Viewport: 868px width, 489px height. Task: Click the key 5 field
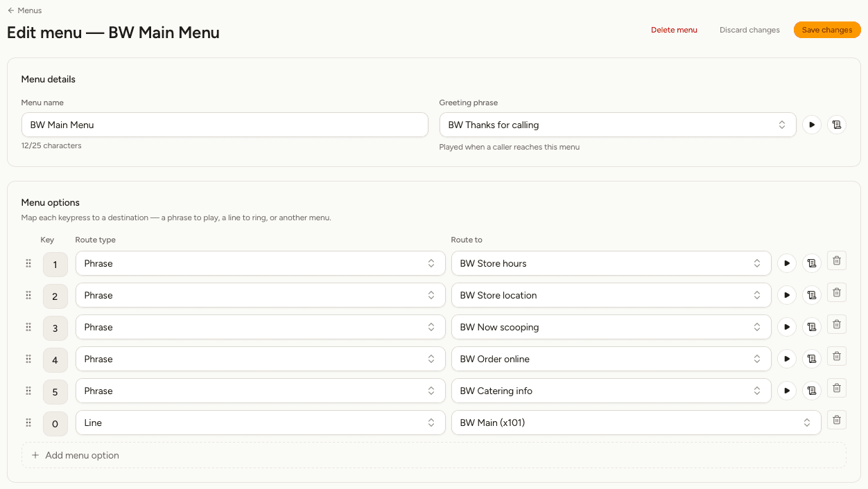[x=55, y=392]
